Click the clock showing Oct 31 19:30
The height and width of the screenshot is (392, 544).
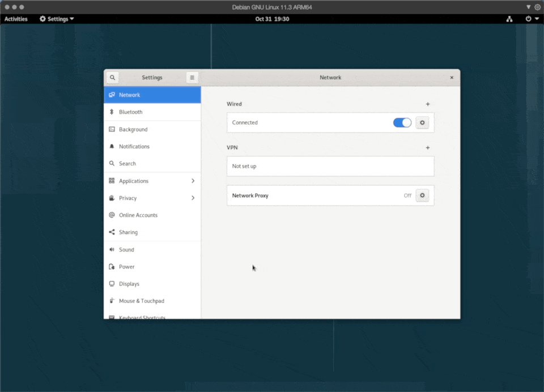pyautogui.click(x=272, y=19)
